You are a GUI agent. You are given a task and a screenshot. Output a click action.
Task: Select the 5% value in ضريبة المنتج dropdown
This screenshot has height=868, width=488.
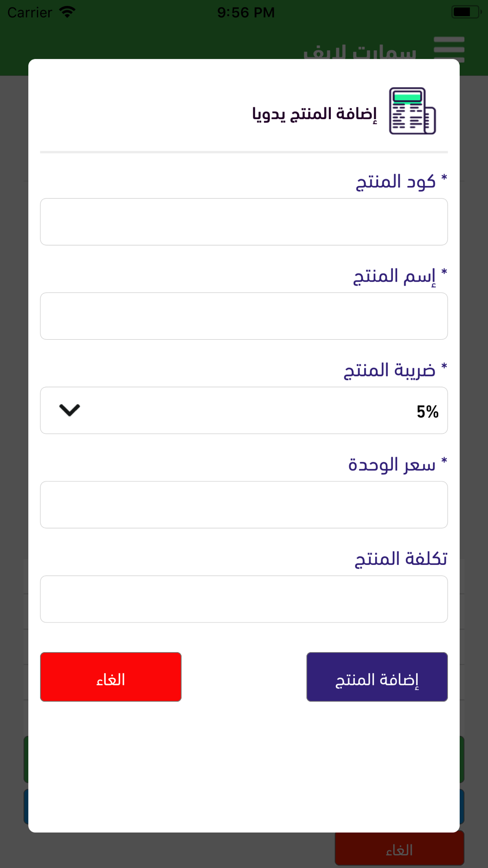coord(427,412)
